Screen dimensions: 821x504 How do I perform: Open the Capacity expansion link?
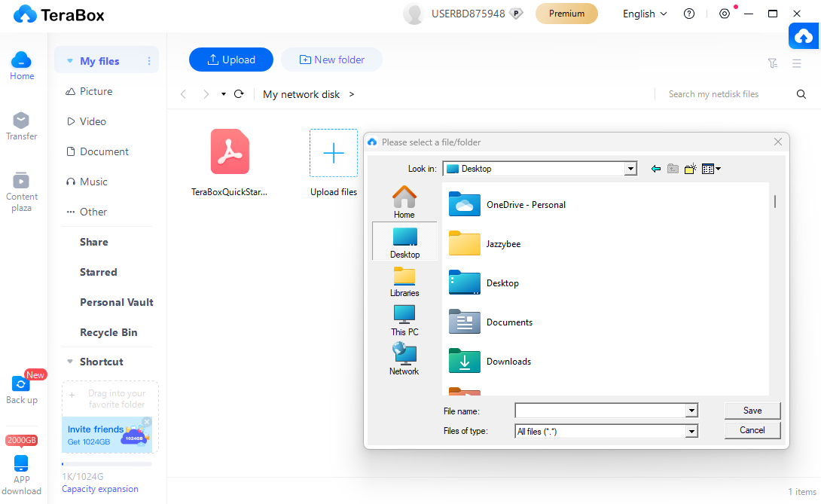coord(100,489)
